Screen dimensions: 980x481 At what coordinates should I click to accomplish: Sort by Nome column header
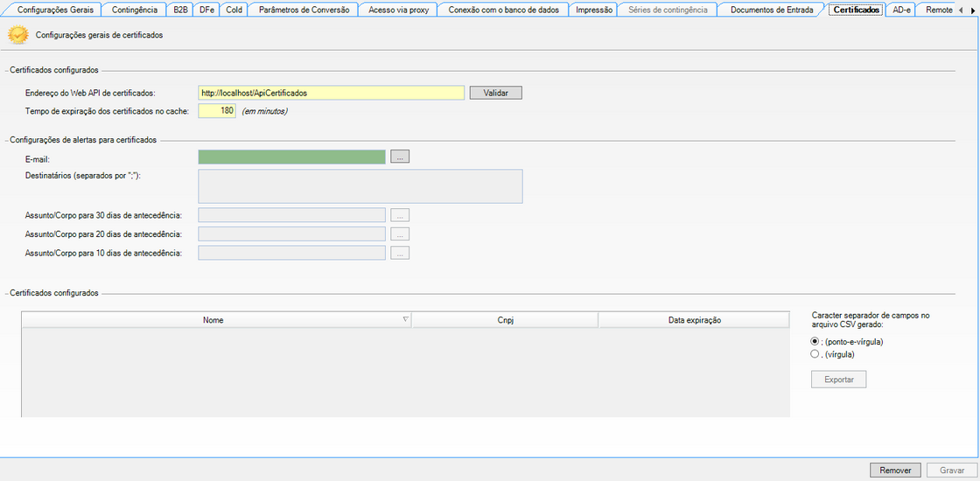click(x=217, y=320)
